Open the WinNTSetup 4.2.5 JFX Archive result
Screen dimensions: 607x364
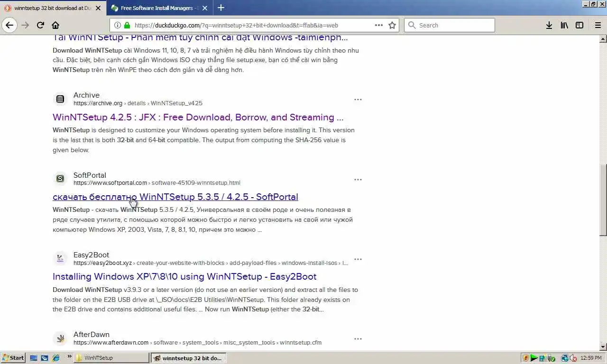198,117
